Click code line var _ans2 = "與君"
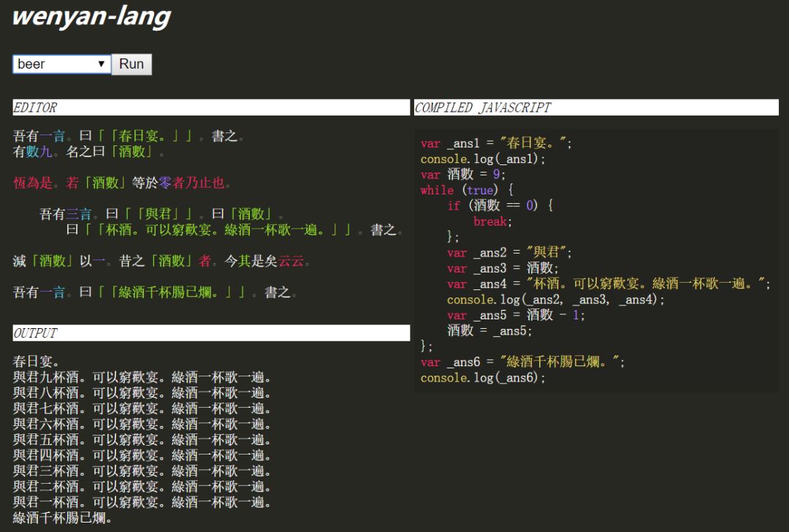This screenshot has height=532, width=789. pos(509,253)
